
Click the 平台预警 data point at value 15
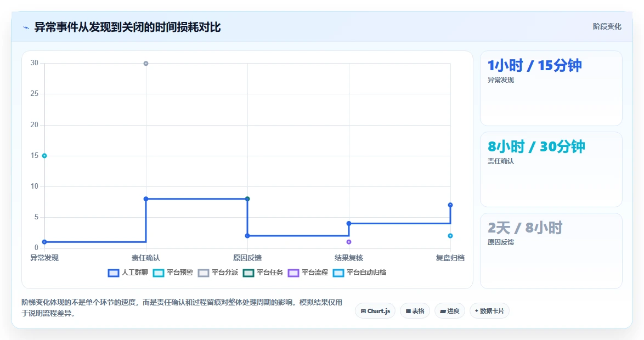point(44,156)
